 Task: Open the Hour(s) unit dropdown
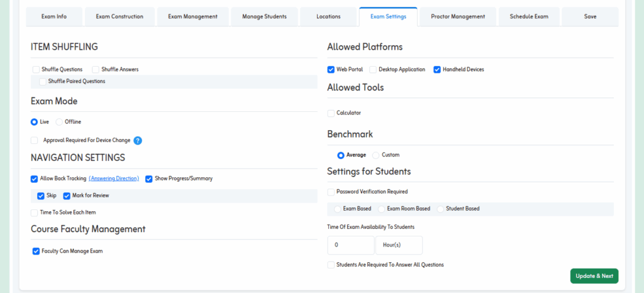pyautogui.click(x=399, y=245)
